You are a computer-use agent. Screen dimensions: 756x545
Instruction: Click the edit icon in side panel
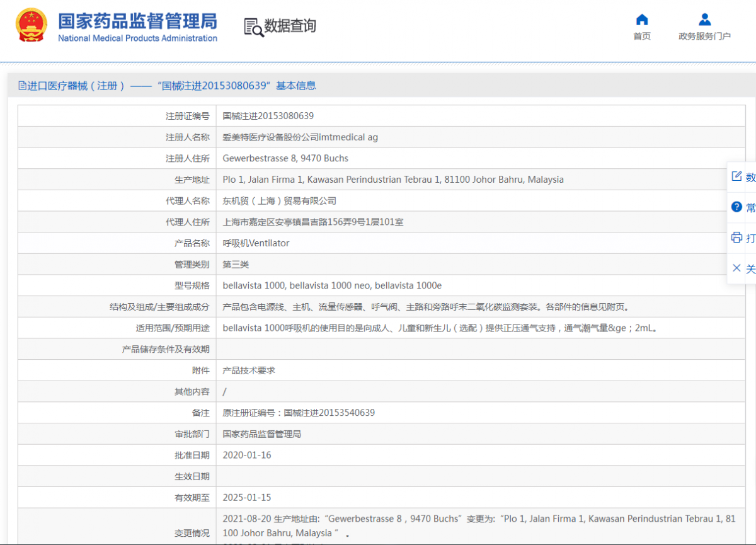coord(736,176)
